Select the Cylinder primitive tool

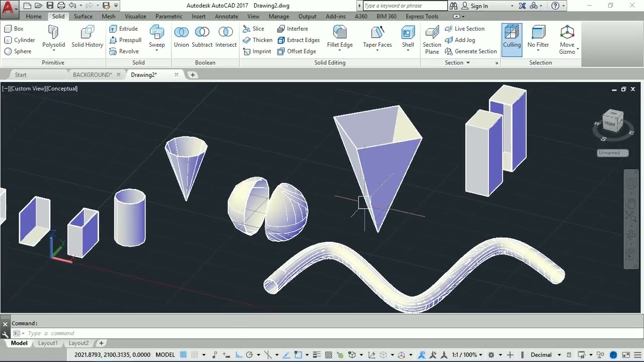[x=20, y=40]
